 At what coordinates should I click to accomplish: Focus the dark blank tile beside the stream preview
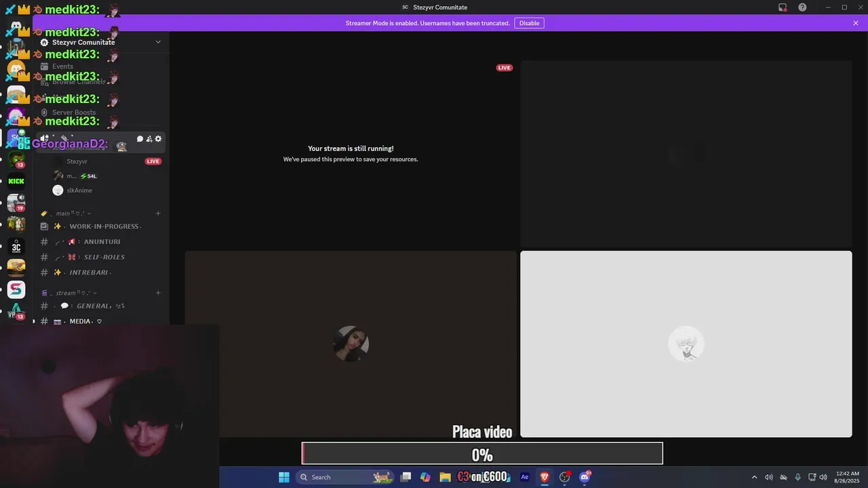click(686, 154)
